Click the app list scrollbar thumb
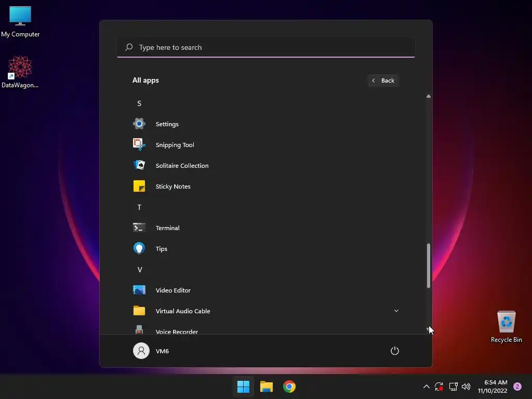532x399 pixels. point(429,265)
